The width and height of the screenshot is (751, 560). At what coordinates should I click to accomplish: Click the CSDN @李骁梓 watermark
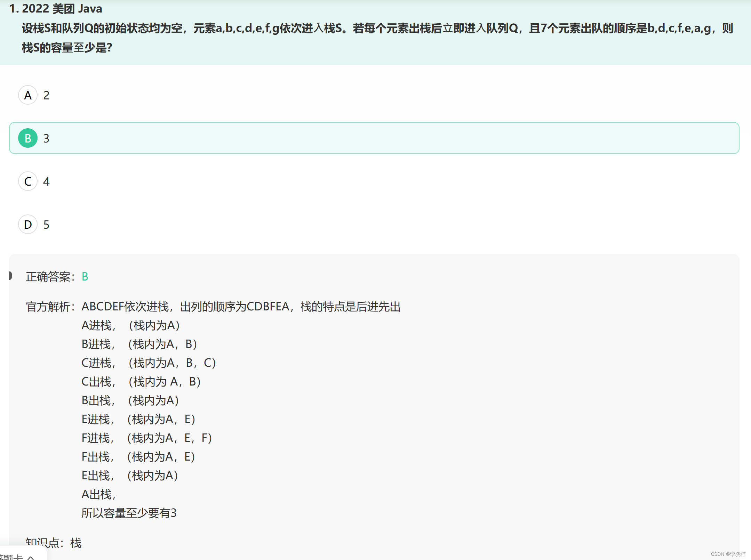point(728,554)
